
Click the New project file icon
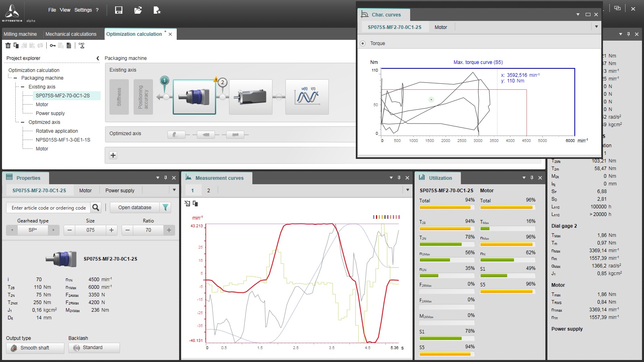[x=157, y=10]
